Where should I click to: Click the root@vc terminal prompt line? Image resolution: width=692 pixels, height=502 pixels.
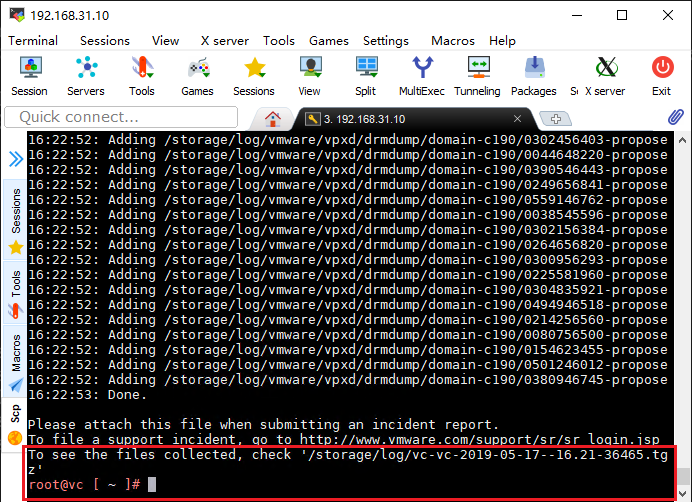92,484
